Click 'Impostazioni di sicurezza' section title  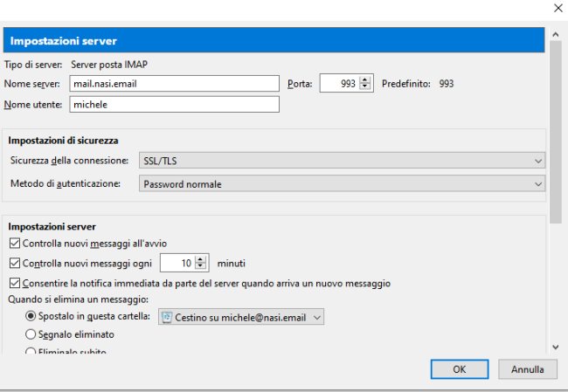(x=64, y=141)
